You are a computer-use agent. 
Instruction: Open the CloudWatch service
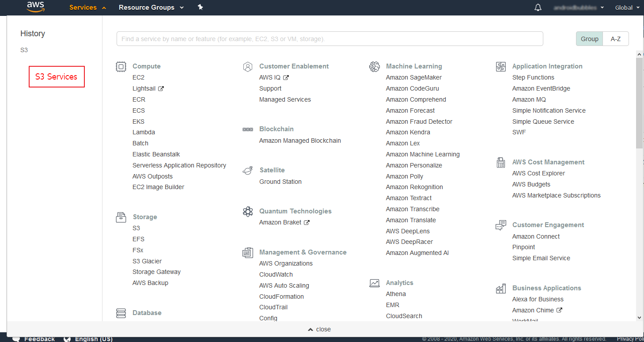click(x=276, y=274)
